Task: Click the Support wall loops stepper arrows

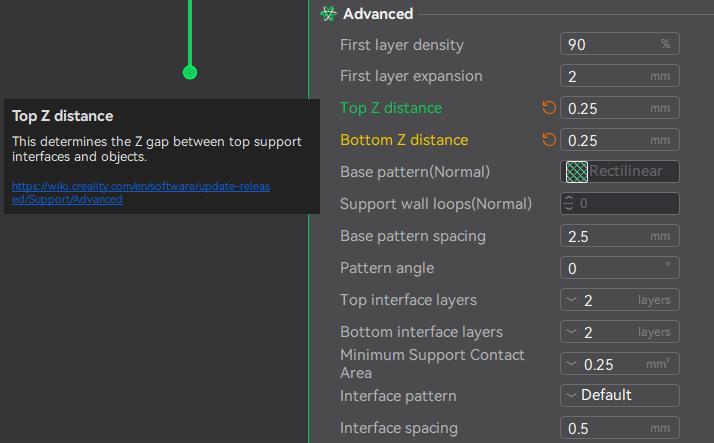Action: (569, 204)
